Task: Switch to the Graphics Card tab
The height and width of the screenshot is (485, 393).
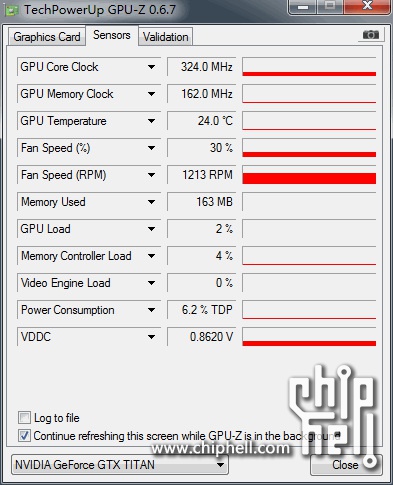Action: 47,37
